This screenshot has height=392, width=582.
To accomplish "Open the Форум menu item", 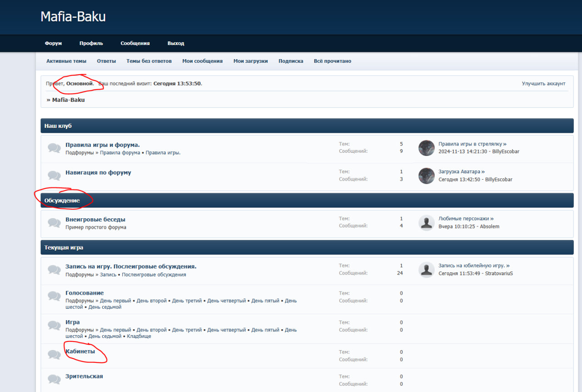I will [53, 43].
